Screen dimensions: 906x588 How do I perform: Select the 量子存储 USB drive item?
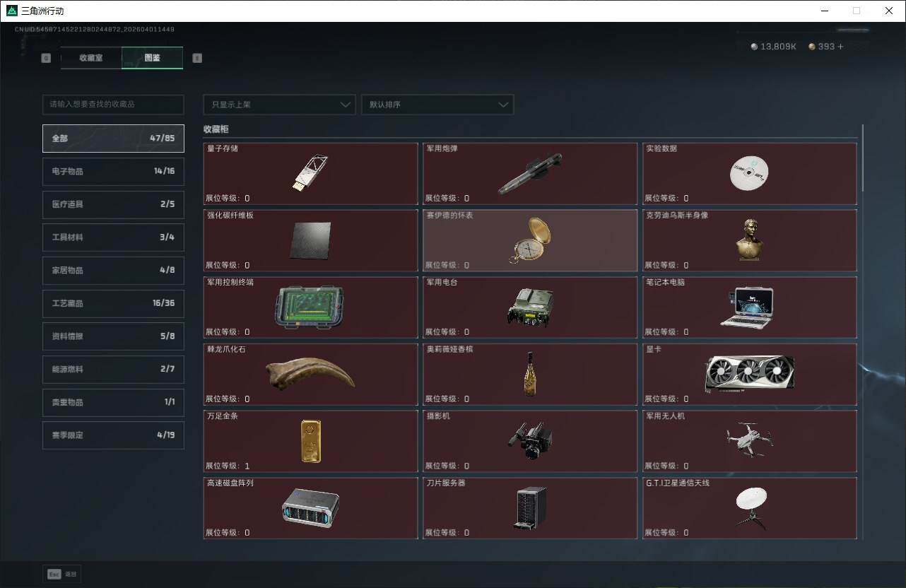click(x=311, y=174)
